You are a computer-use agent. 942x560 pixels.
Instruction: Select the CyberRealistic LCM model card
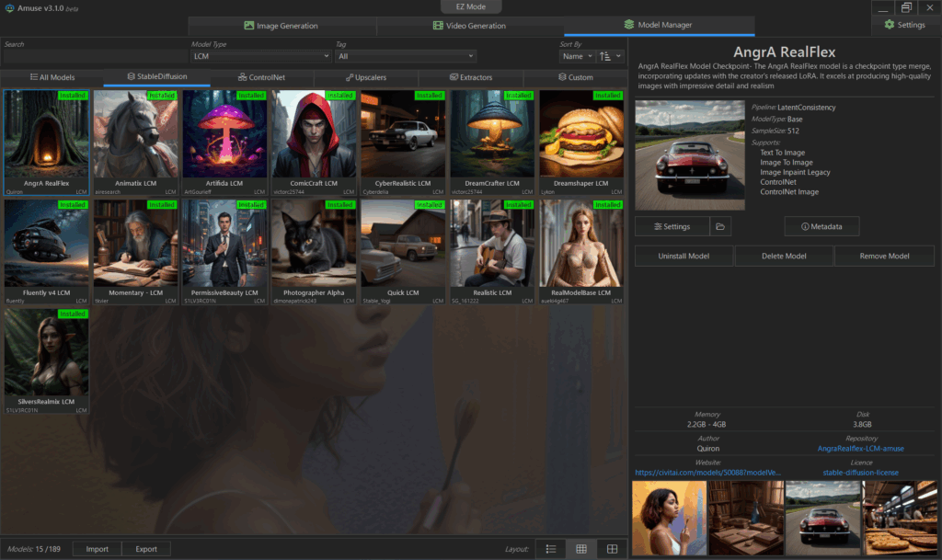pos(403,143)
